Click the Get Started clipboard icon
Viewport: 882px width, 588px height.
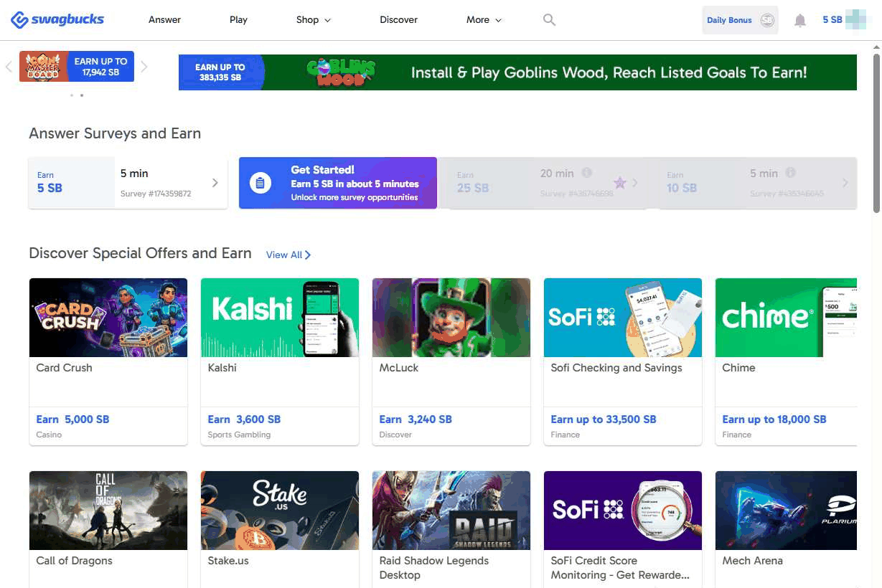pyautogui.click(x=260, y=184)
